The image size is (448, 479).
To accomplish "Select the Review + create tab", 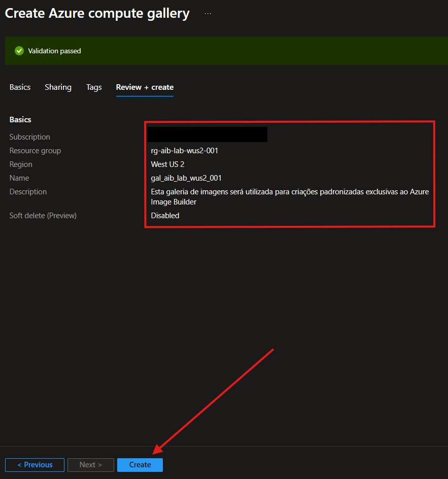I will pyautogui.click(x=145, y=87).
